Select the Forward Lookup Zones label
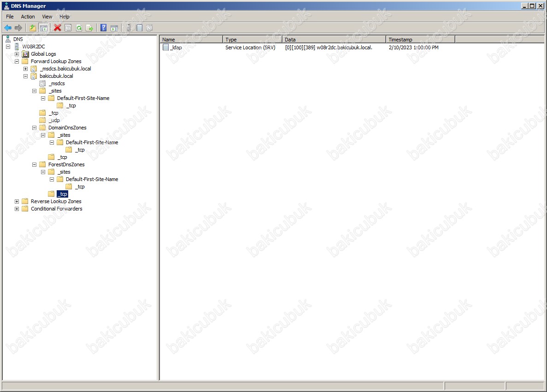 (56, 61)
